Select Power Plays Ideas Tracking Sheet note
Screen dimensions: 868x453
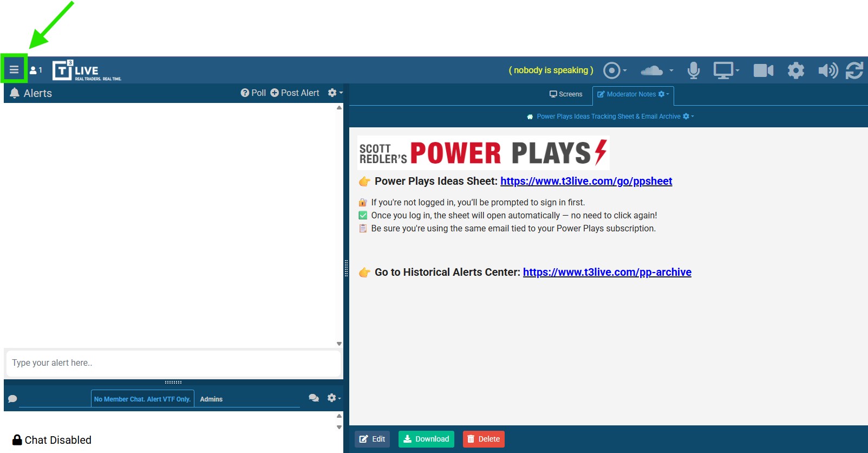609,117
